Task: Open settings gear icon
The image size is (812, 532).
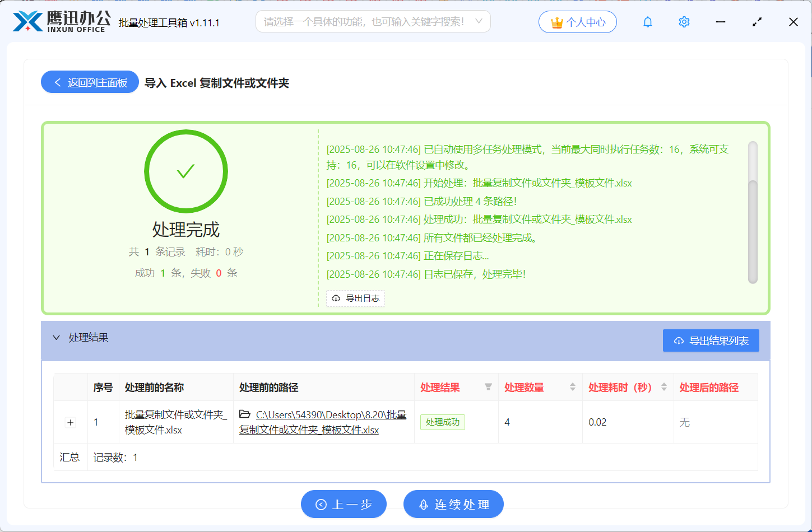Action: 684,22
